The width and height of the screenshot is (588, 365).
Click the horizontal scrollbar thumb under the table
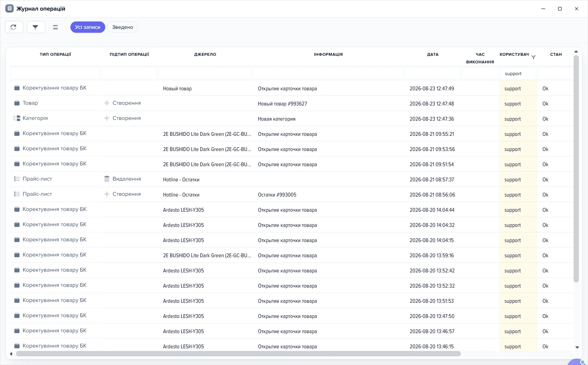tap(238, 354)
